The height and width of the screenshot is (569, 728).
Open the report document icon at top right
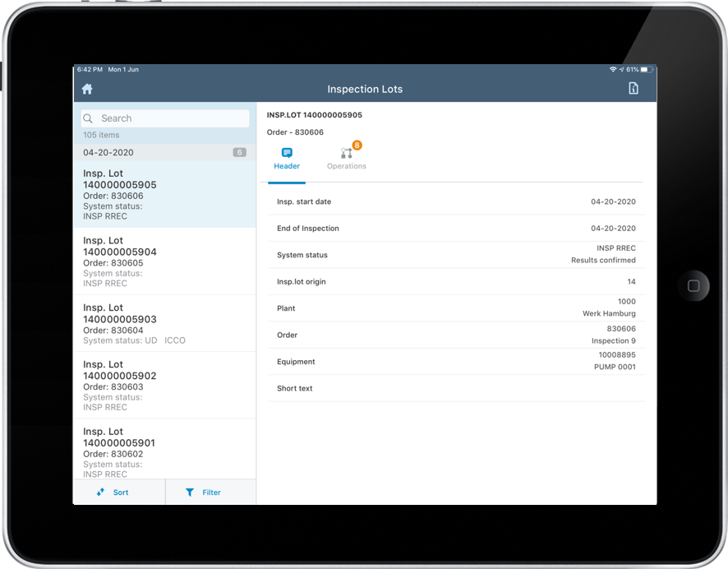pyautogui.click(x=634, y=88)
